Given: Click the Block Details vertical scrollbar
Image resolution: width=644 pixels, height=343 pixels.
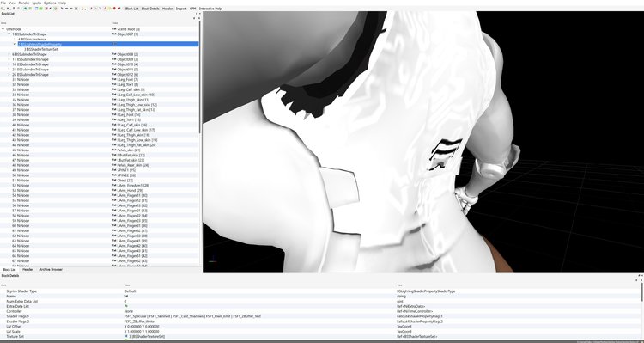Looking at the screenshot, I should point(642,292).
